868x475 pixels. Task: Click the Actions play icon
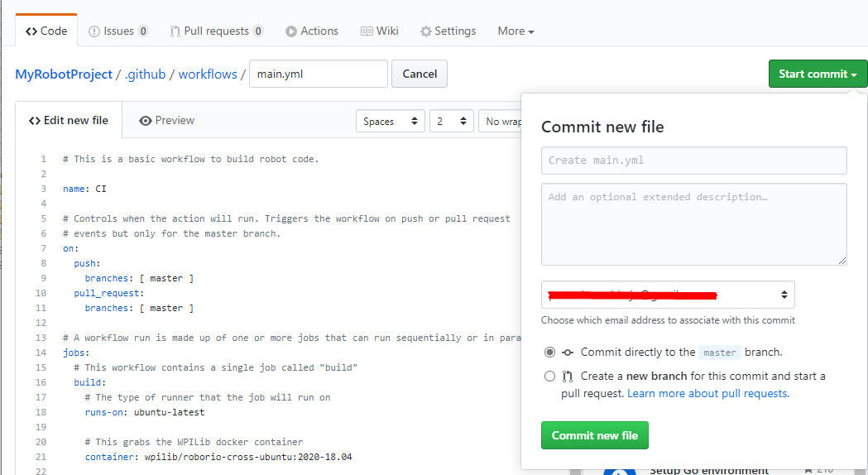tap(291, 31)
